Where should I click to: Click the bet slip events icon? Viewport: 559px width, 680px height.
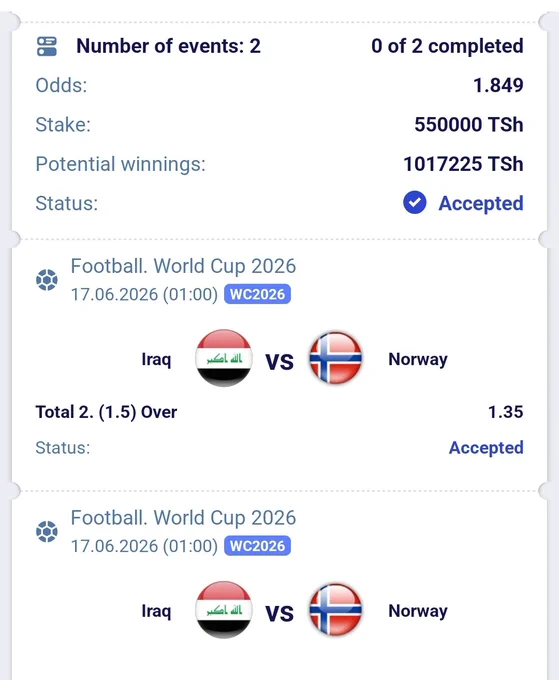pos(47,46)
